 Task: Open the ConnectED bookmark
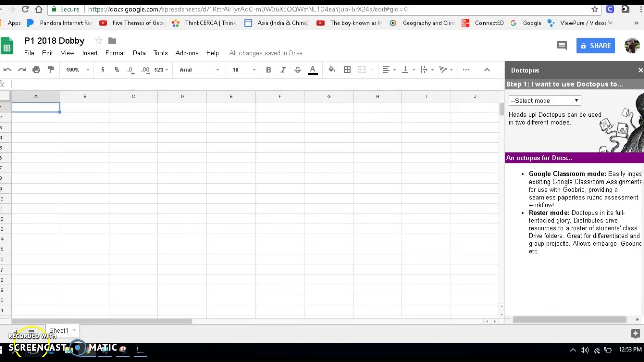pos(482,23)
